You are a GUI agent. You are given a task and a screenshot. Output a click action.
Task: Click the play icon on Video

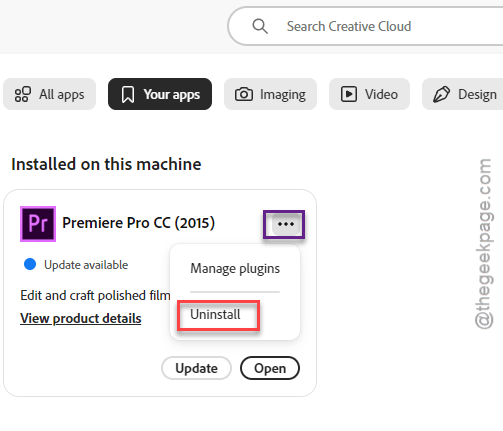tap(349, 94)
